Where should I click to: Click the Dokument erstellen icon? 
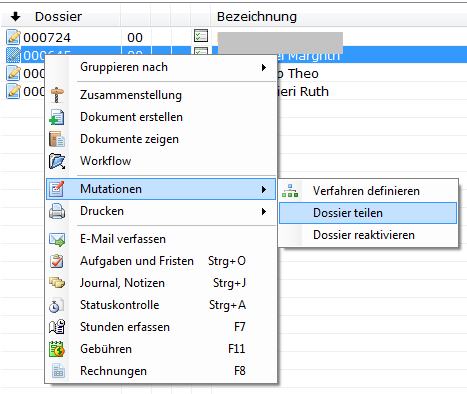pyautogui.click(x=57, y=117)
